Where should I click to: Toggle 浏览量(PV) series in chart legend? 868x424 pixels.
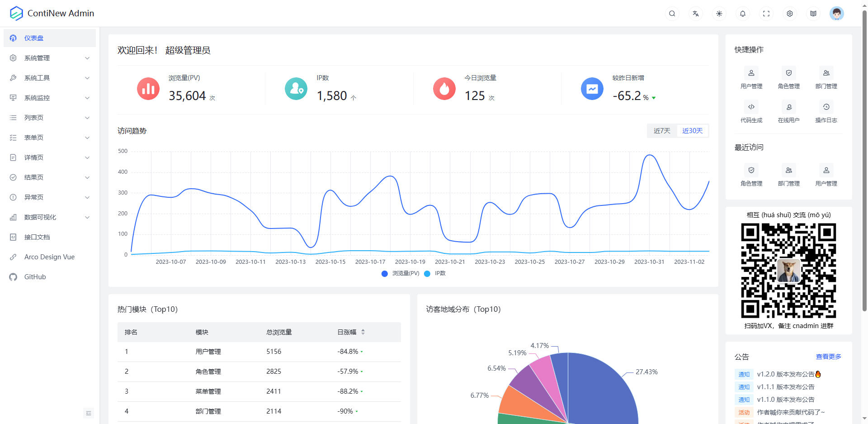(x=401, y=273)
